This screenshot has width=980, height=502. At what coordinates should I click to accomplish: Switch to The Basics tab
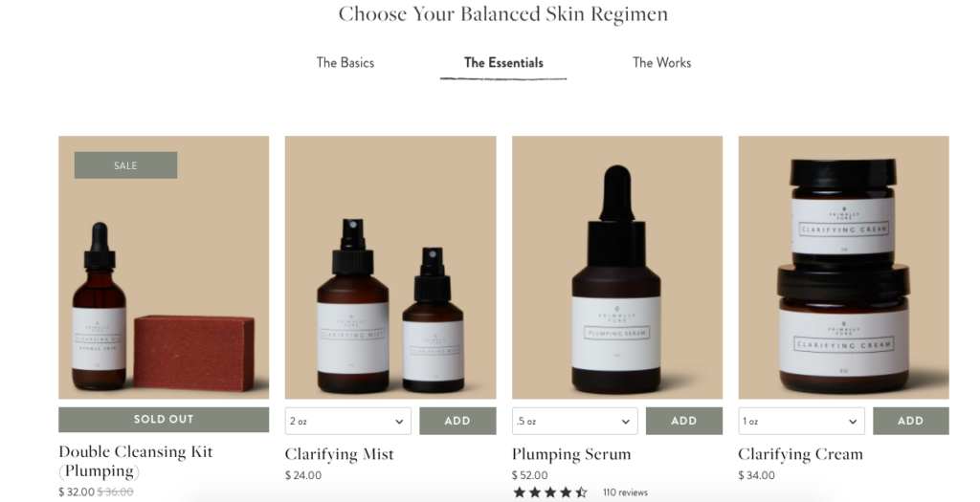345,62
